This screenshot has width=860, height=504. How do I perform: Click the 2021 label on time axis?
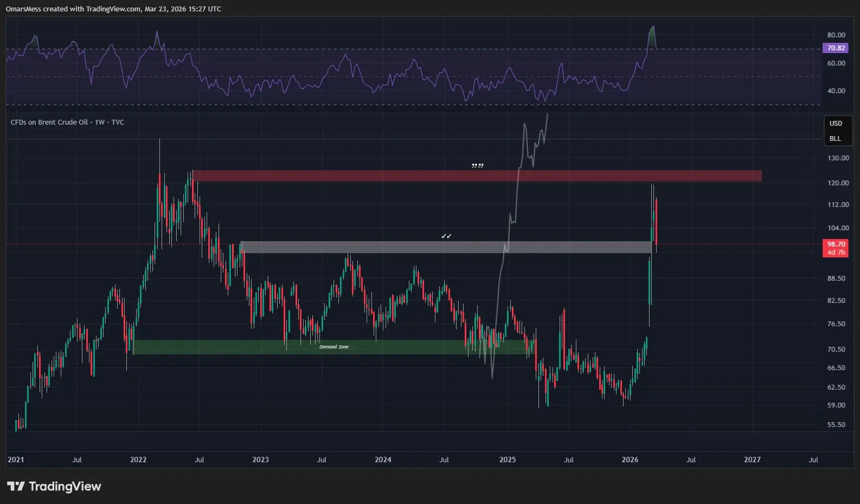point(16,460)
